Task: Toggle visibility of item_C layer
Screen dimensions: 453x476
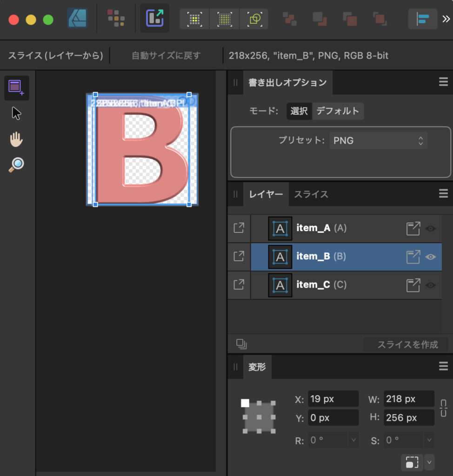Action: [431, 285]
